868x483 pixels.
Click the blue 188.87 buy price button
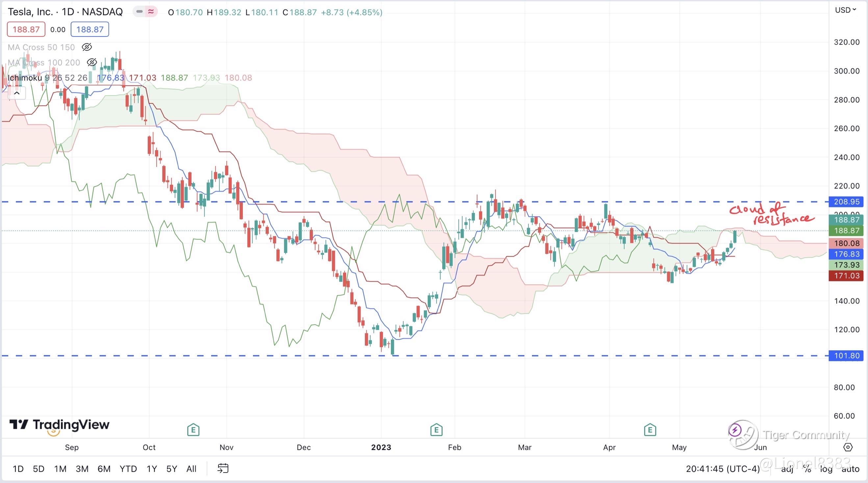click(x=89, y=29)
